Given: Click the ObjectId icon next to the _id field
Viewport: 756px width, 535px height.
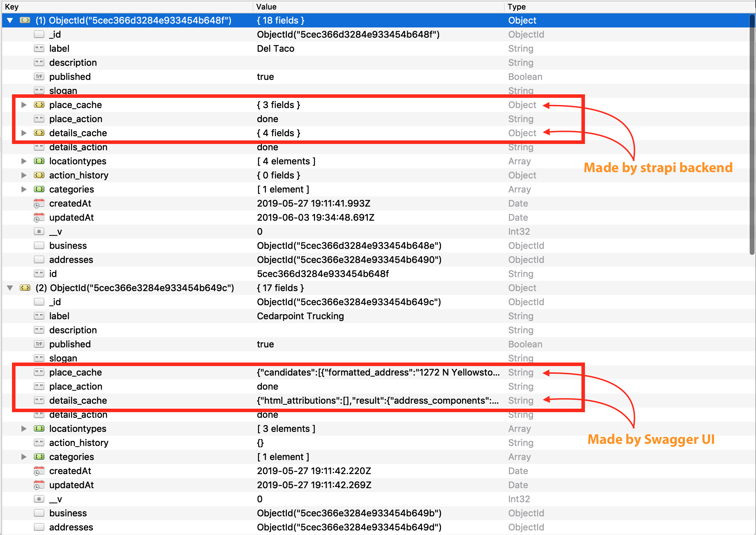Looking at the screenshot, I should point(39,34).
